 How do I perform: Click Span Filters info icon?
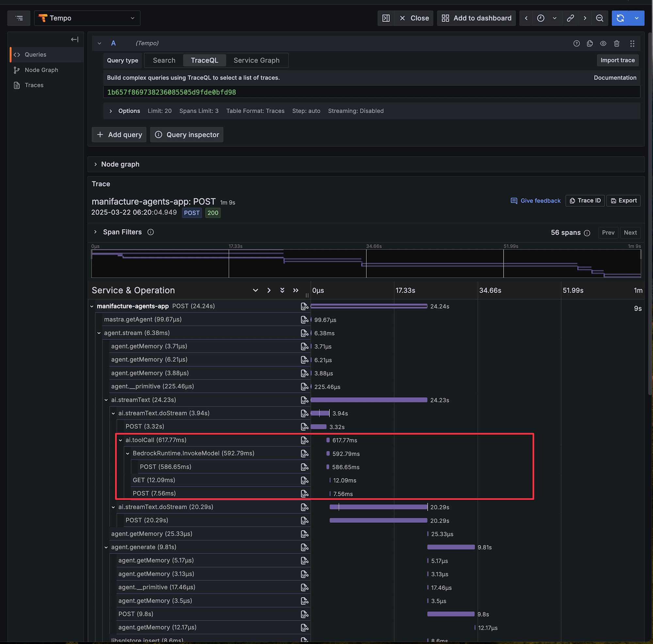[x=151, y=232]
